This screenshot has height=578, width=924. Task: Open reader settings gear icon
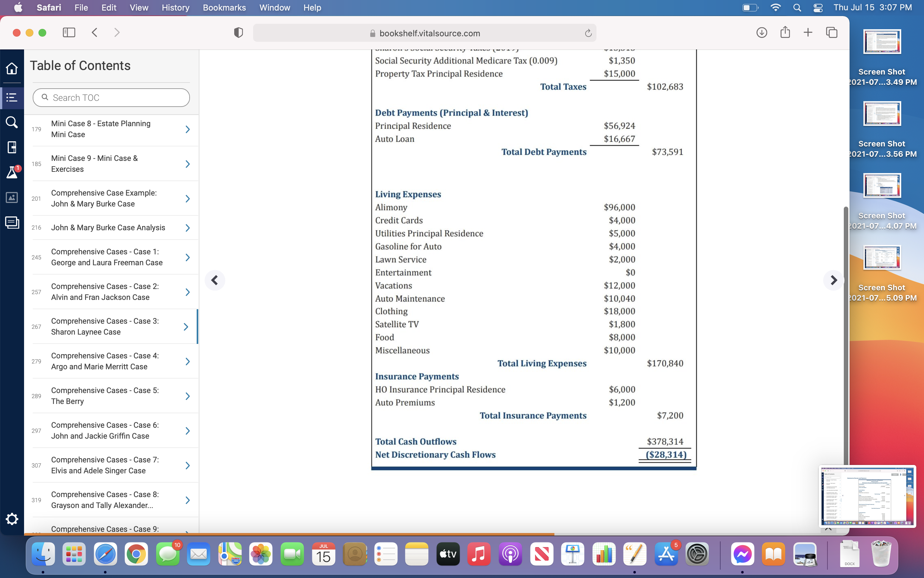click(x=12, y=519)
